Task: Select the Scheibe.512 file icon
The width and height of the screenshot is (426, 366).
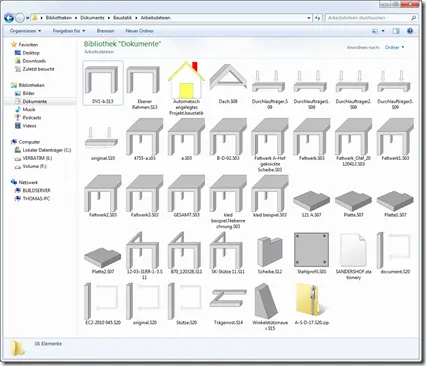Action: click(x=270, y=251)
